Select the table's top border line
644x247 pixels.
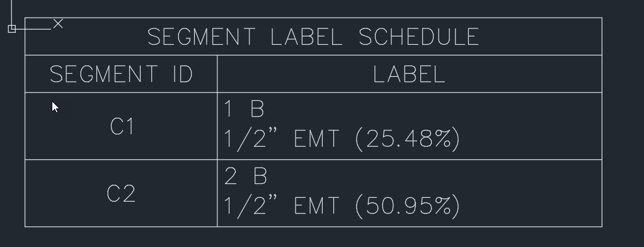pos(313,18)
